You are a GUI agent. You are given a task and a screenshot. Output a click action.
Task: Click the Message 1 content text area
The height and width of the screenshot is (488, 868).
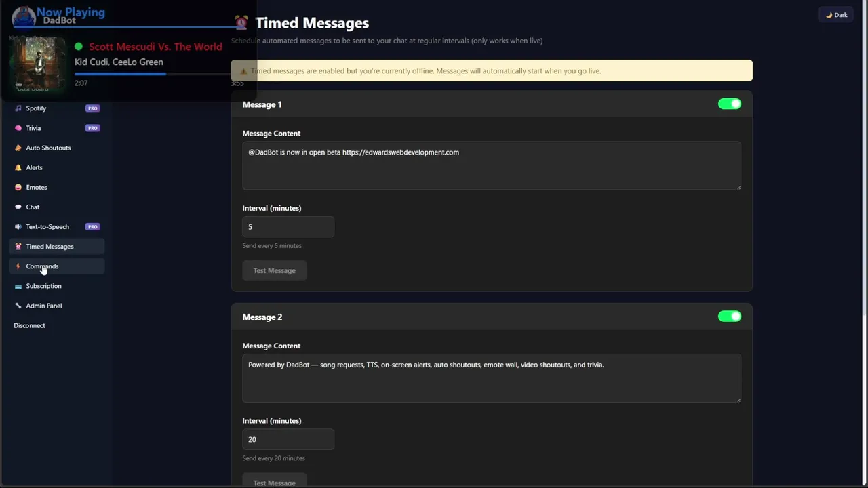pyautogui.click(x=492, y=165)
